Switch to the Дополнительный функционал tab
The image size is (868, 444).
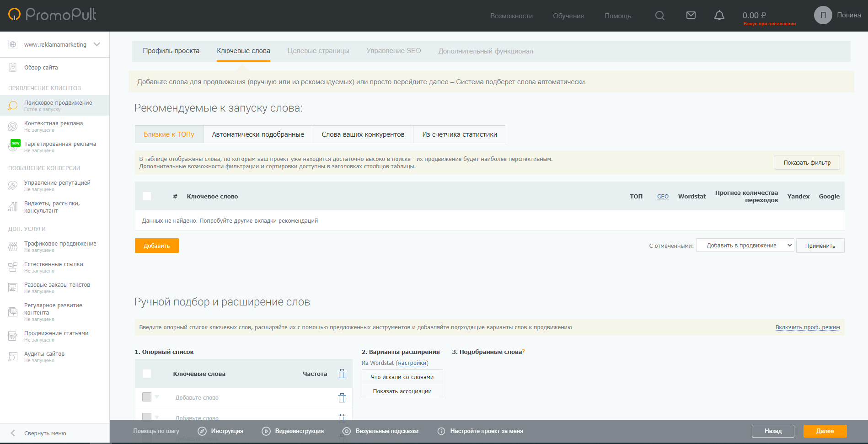click(x=486, y=51)
